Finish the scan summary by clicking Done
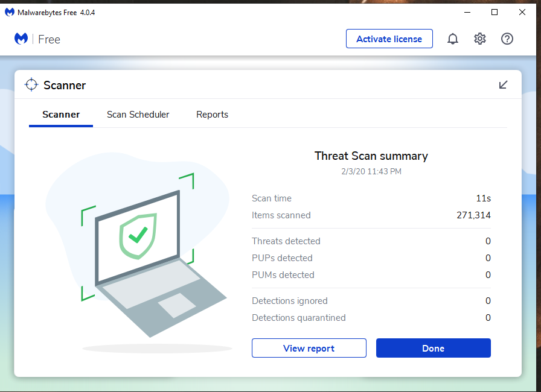541x392 pixels. click(433, 348)
